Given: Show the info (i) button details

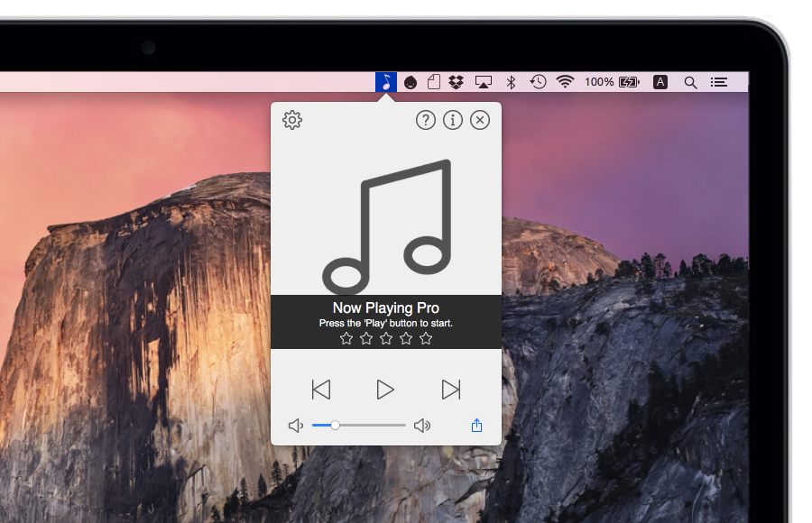Looking at the screenshot, I should 453,120.
